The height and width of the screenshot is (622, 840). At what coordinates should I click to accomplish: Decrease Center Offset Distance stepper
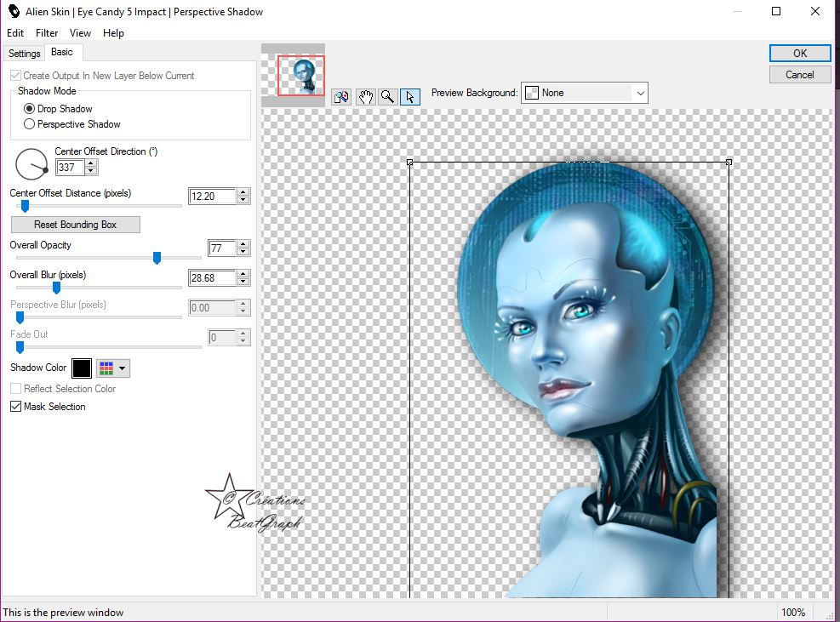coord(243,200)
